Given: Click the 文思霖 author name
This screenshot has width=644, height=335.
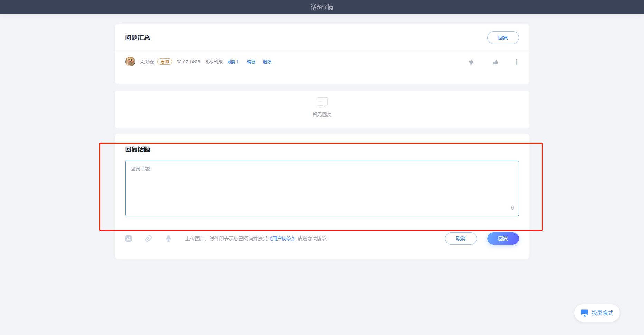Looking at the screenshot, I should pyautogui.click(x=147, y=62).
